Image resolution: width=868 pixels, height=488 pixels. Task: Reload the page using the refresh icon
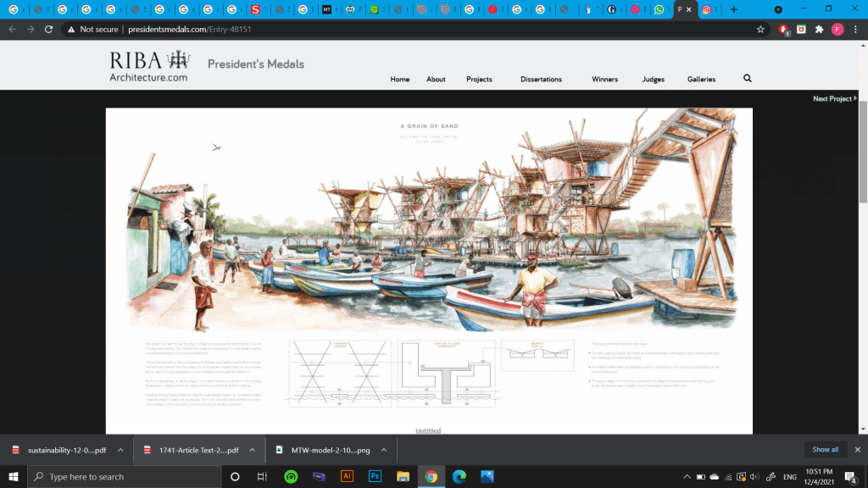(x=49, y=29)
